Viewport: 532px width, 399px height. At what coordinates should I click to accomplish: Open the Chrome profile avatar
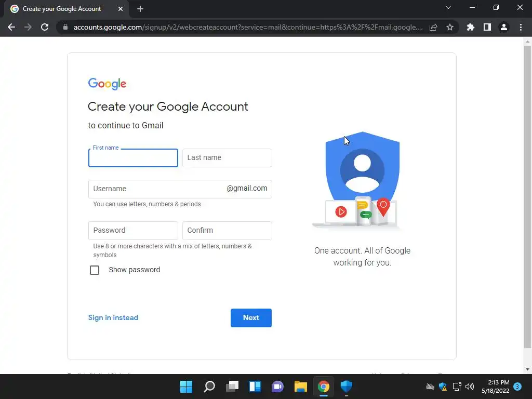click(x=504, y=27)
